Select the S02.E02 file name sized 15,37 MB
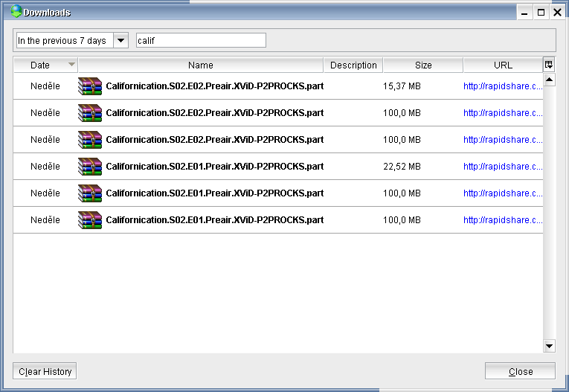This screenshot has height=392, width=569. tap(214, 86)
